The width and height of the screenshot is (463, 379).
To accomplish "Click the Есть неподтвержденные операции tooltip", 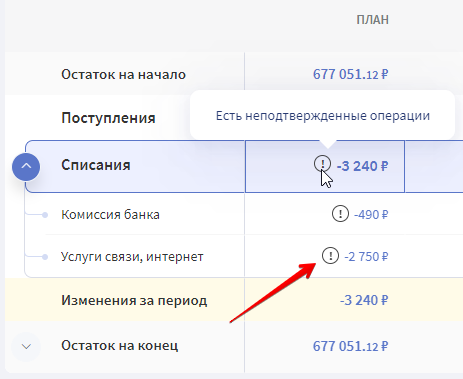I will pyautogui.click(x=323, y=116).
